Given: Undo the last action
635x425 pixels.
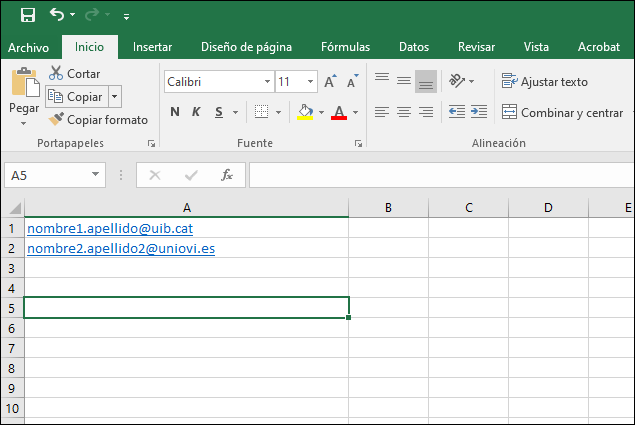Looking at the screenshot, I should click(57, 15).
